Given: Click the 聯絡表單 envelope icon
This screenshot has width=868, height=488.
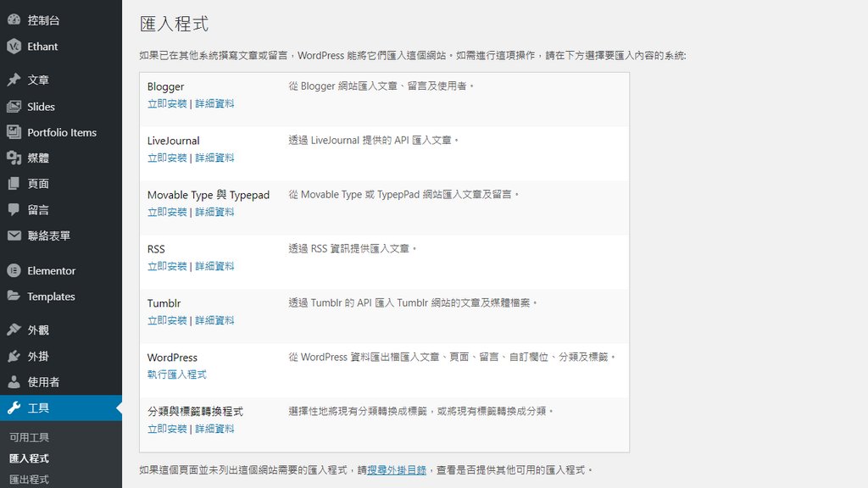Looking at the screenshot, I should 14,236.
